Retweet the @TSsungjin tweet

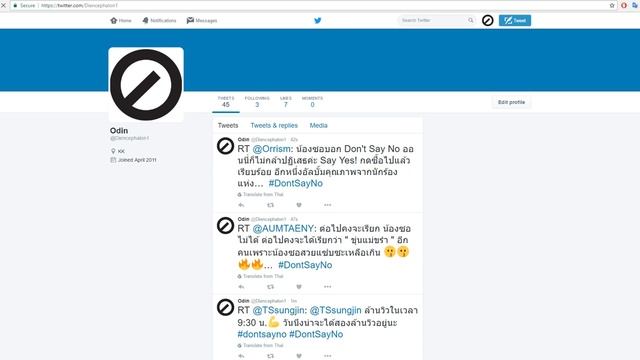pos(270,356)
